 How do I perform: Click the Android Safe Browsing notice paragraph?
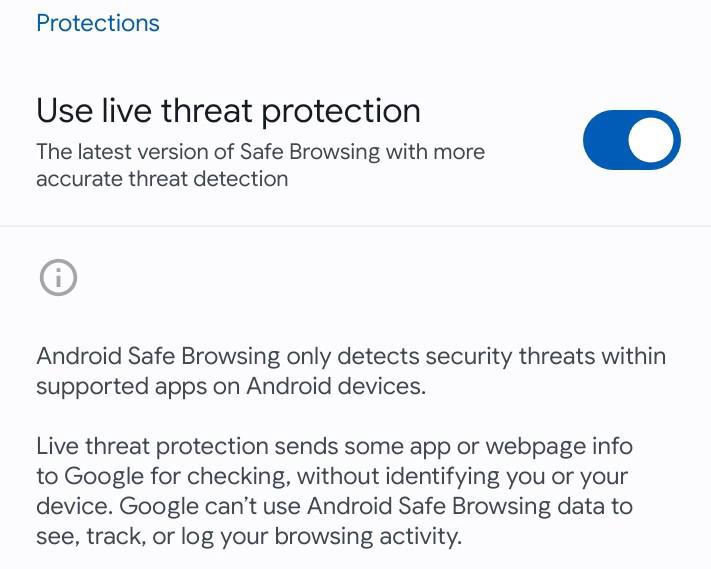350,371
